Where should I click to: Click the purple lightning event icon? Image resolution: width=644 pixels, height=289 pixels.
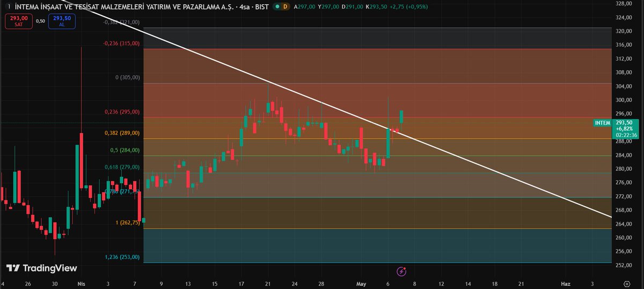[x=401, y=272]
